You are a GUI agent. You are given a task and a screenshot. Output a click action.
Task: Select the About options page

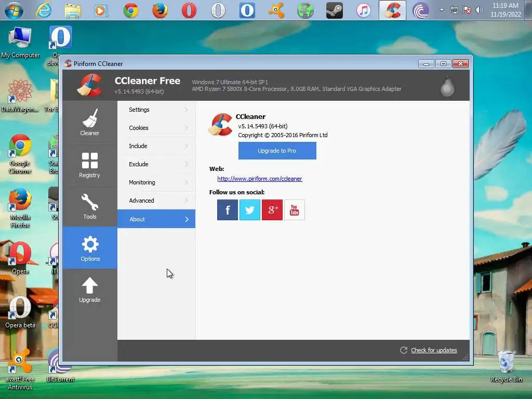click(x=156, y=219)
